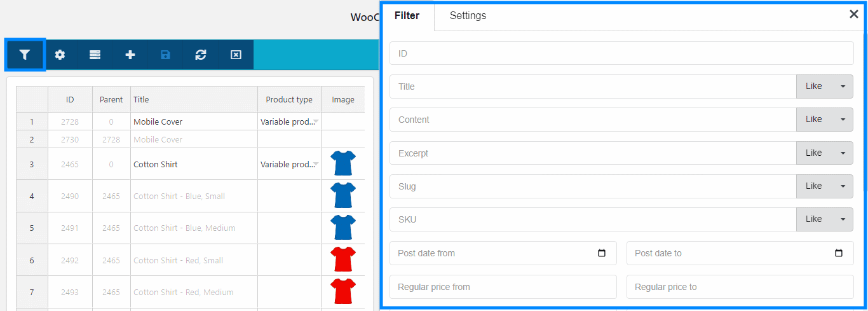This screenshot has width=868, height=311.
Task: Switch to the Filter tab
Action: point(407,16)
